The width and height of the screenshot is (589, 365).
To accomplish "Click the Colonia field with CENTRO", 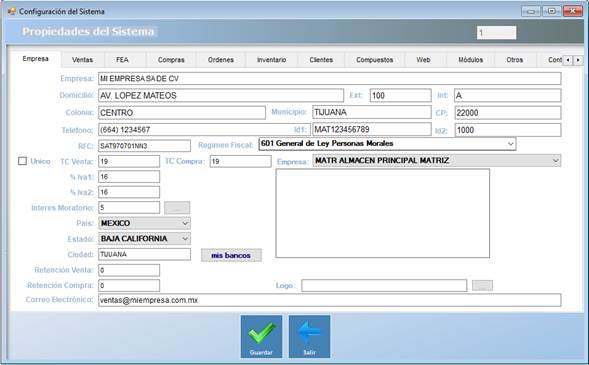I will [182, 113].
